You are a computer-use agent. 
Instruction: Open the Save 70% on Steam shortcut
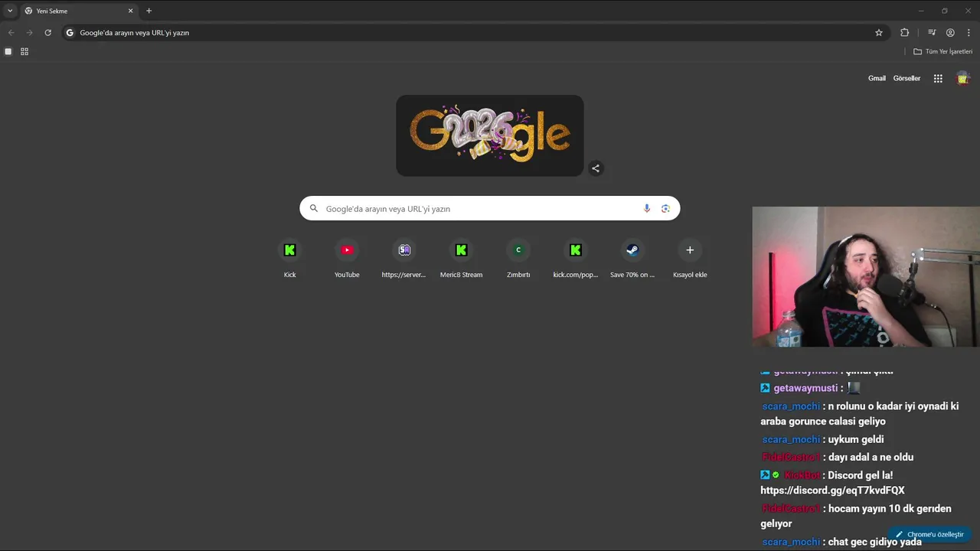click(632, 258)
